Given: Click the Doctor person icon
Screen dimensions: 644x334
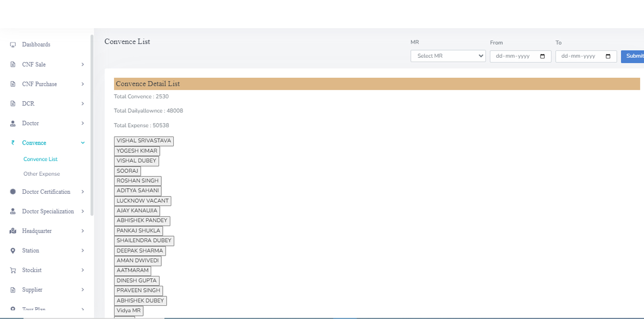Looking at the screenshot, I should [12, 123].
